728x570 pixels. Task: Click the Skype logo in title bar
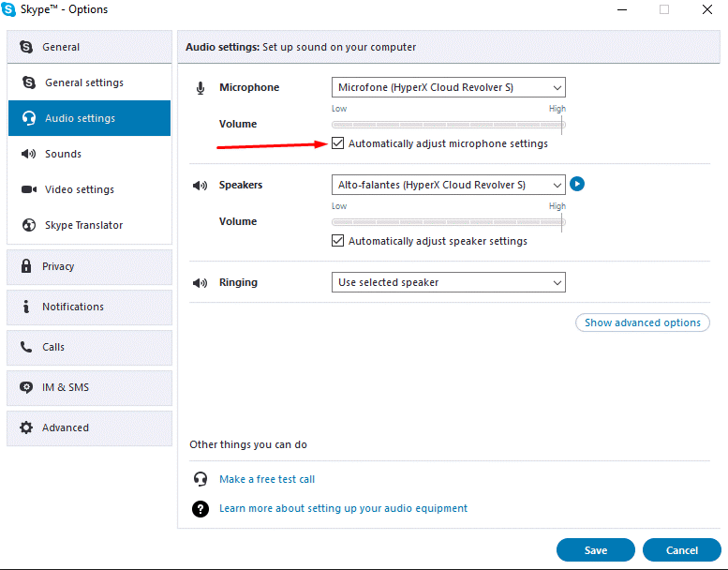[x=8, y=9]
